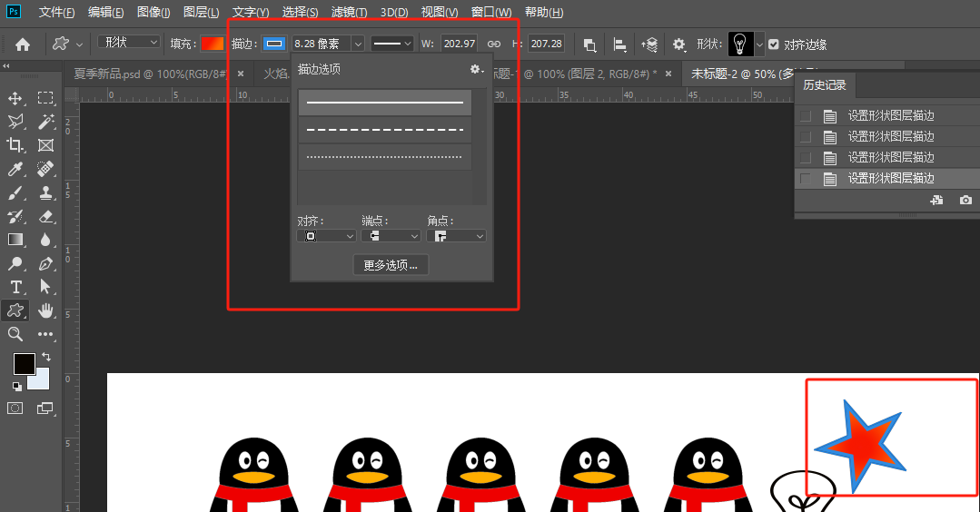Screen dimensions: 980x512
Task: Choose the dotted line stroke preset
Action: coord(385,157)
